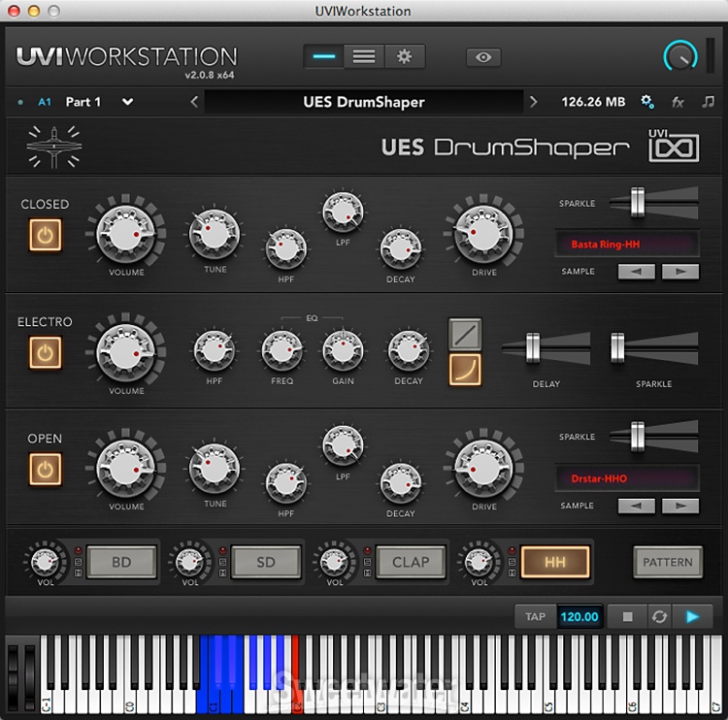The width and height of the screenshot is (728, 720).
Task: Click the ELECTRO section VOLUME knob
Action: (x=126, y=352)
